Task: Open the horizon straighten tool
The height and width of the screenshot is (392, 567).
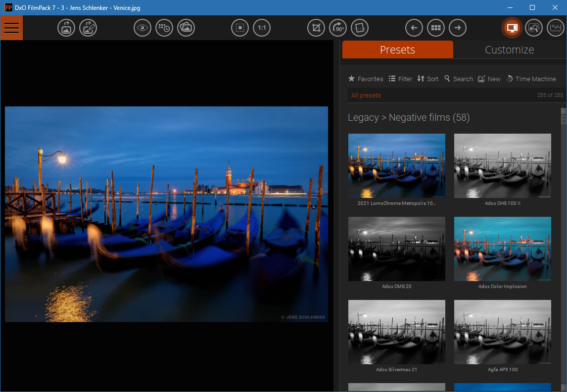Action: (360, 28)
